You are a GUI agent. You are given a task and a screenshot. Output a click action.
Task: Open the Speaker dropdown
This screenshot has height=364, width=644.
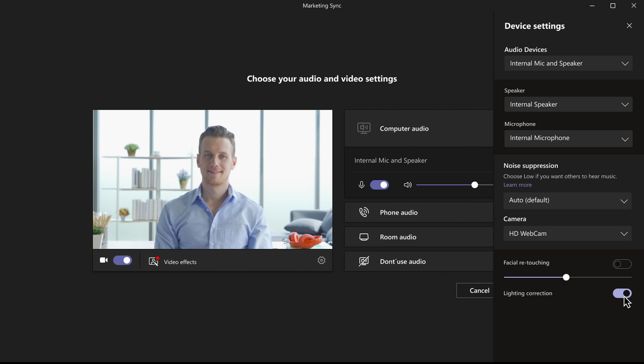coord(568,104)
